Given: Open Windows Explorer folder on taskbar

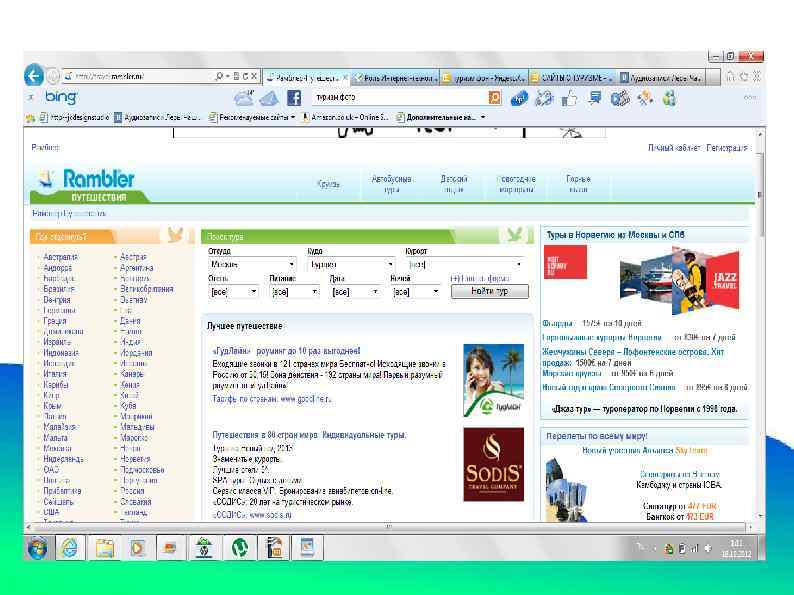Looking at the screenshot, I should click(104, 548).
